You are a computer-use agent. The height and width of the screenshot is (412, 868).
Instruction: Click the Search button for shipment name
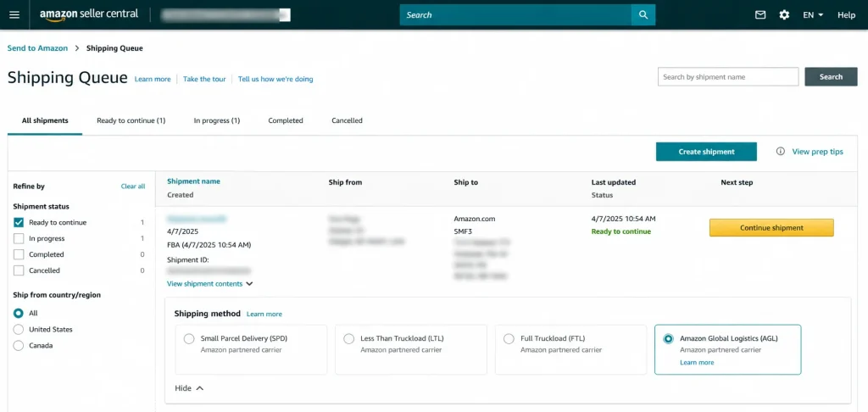831,77
